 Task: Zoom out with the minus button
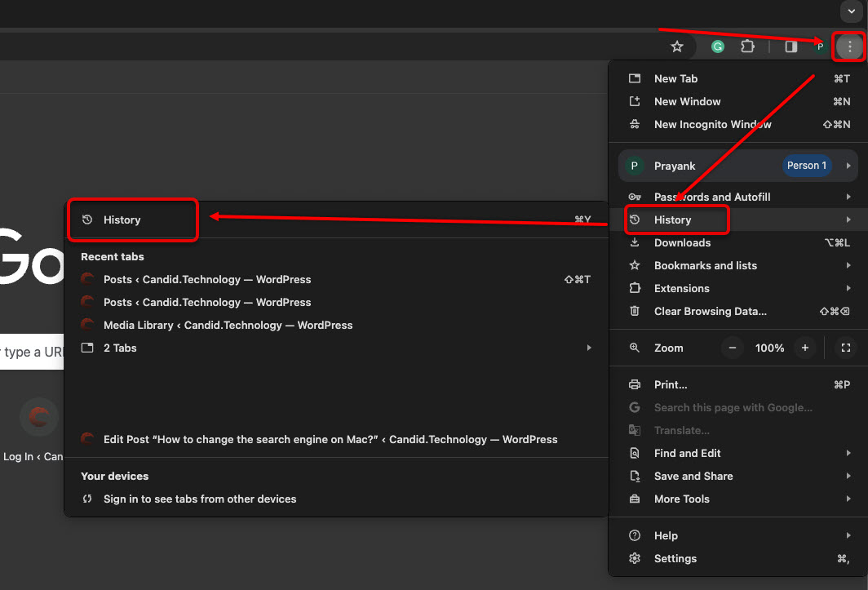click(732, 348)
